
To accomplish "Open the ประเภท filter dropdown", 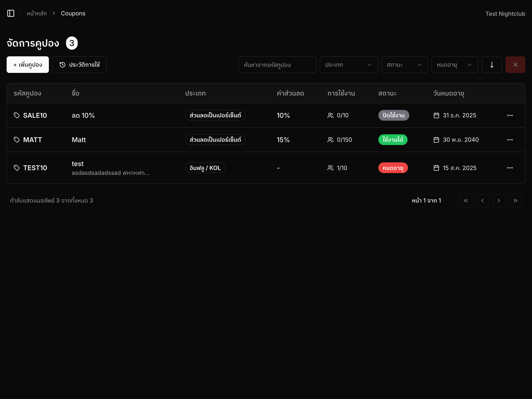I will tap(349, 65).
